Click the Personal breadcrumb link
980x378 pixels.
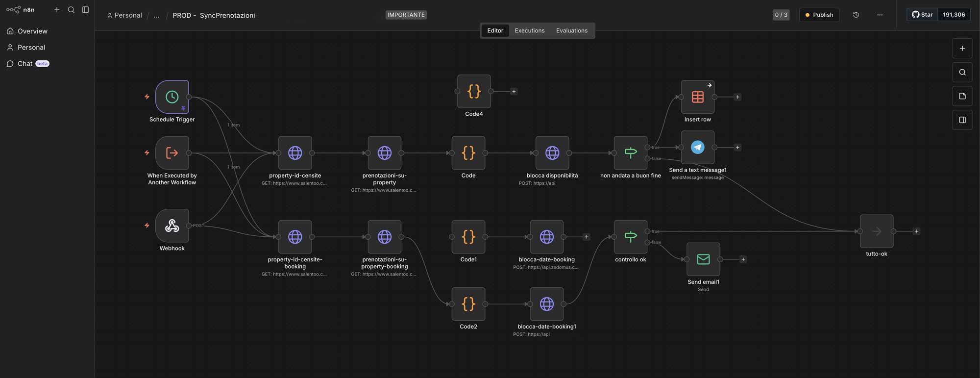124,15
